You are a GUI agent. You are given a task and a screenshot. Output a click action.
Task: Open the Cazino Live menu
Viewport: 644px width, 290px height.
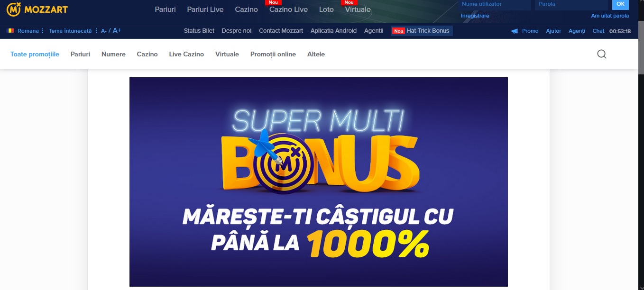click(288, 9)
